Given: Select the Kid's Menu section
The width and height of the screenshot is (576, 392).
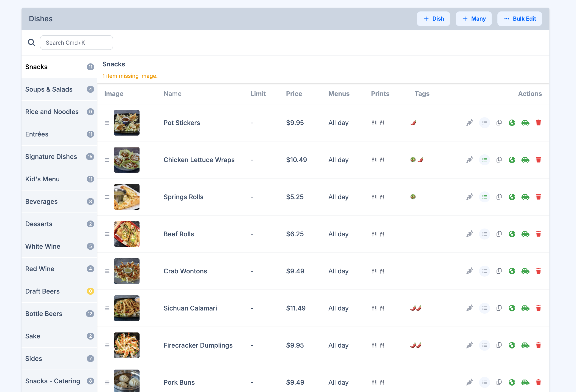Looking at the screenshot, I should click(42, 179).
